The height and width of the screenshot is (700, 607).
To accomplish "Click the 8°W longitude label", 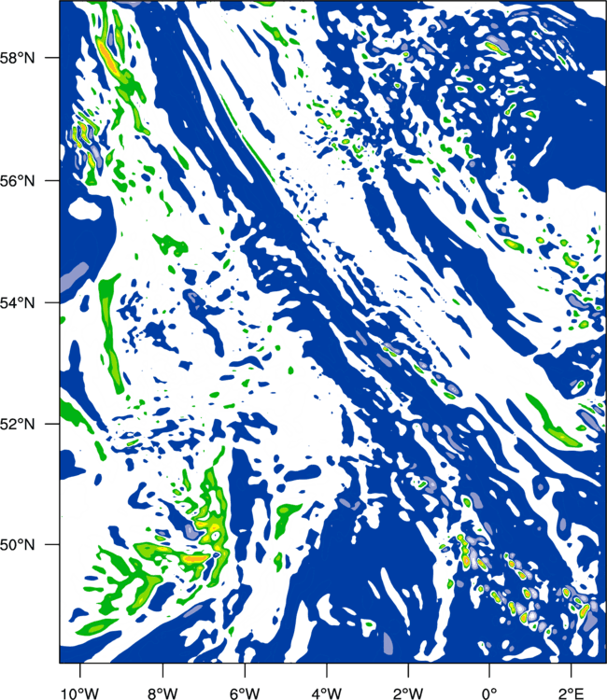I will [162, 693].
